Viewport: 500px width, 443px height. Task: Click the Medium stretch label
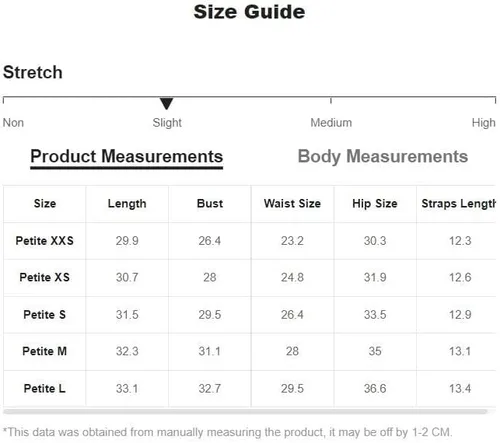pyautogui.click(x=331, y=123)
